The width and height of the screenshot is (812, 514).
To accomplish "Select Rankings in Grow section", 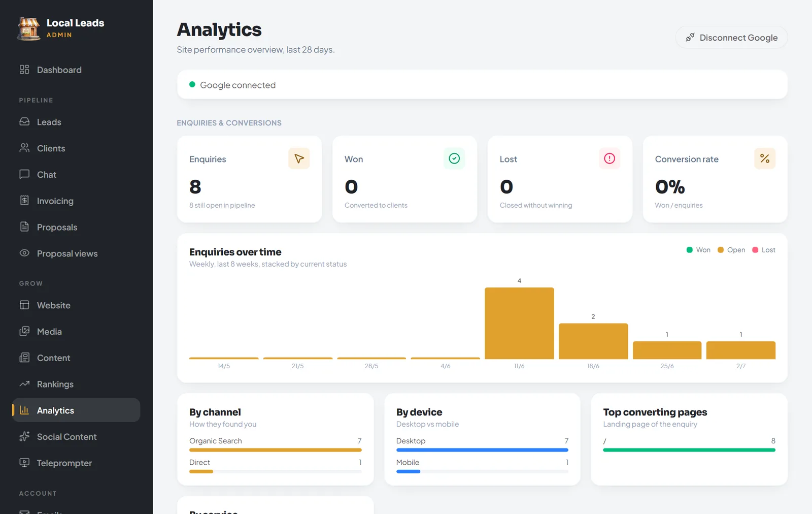I will tap(76, 384).
